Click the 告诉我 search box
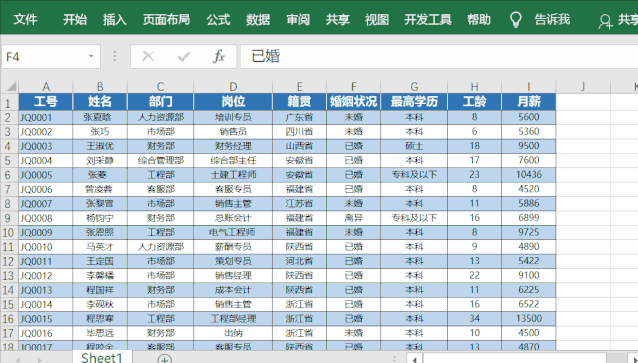638x363 pixels. tap(552, 19)
